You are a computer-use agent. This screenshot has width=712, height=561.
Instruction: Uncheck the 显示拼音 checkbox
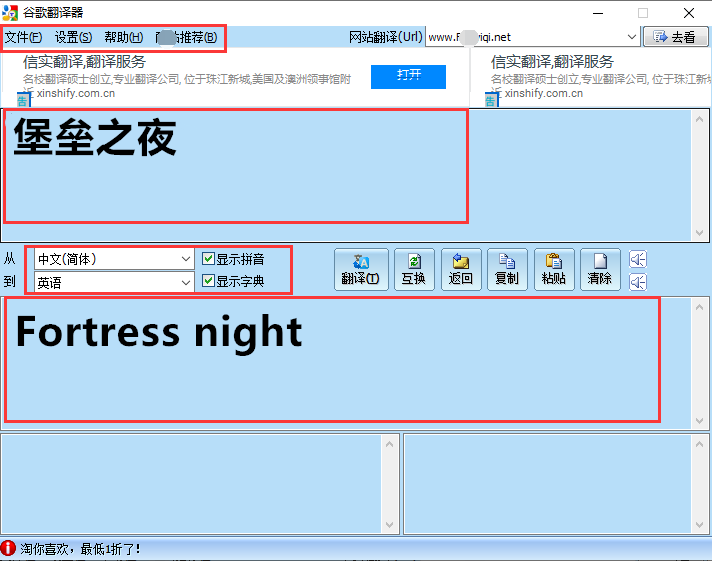[208, 259]
